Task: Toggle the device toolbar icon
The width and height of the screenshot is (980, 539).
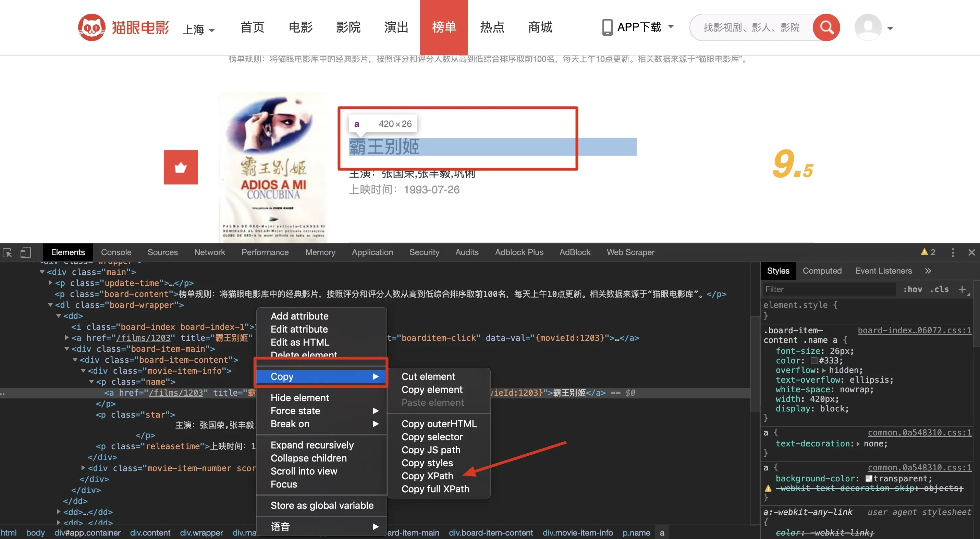Action: [x=25, y=252]
